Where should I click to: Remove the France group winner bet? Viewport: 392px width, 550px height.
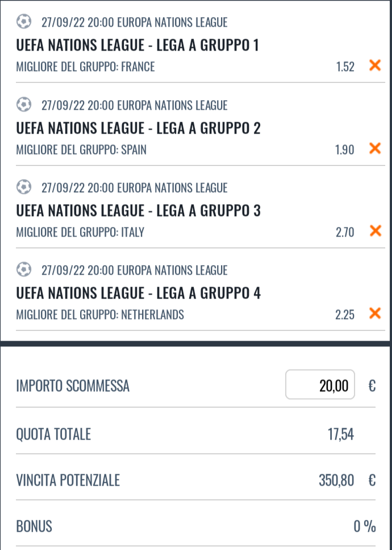coord(374,66)
